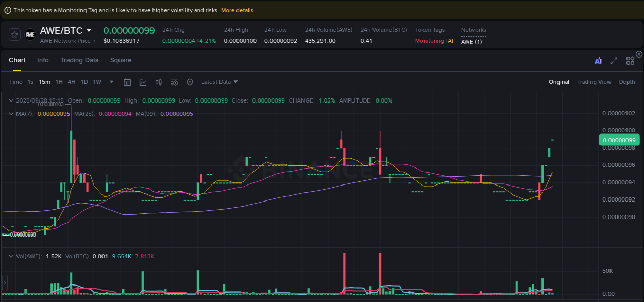Select the 1D timeframe

click(x=84, y=81)
